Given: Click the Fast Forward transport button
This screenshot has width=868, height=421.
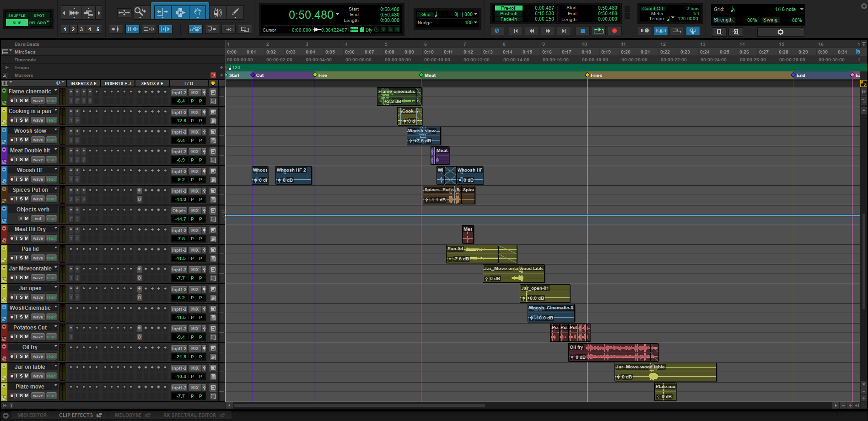Looking at the screenshot, I should pos(548,31).
